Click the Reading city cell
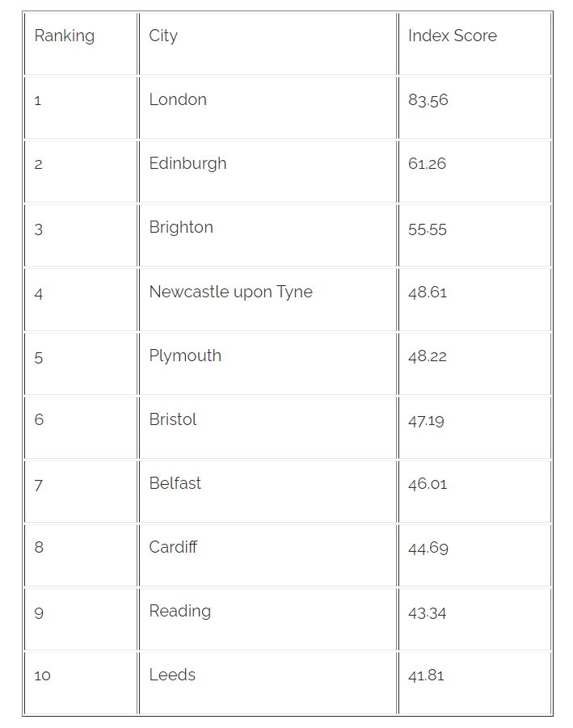This screenshot has height=728, width=573. click(179, 612)
